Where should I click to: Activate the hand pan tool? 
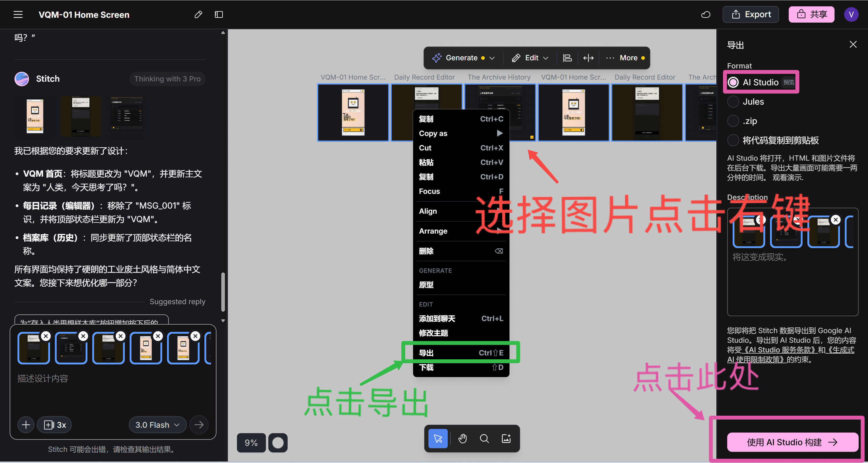(x=462, y=438)
